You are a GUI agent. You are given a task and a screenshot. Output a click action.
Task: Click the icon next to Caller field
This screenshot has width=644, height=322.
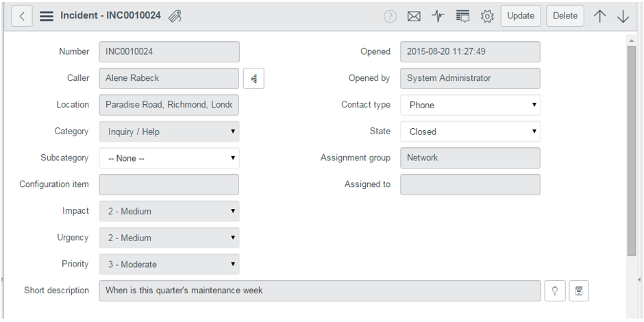tap(253, 79)
